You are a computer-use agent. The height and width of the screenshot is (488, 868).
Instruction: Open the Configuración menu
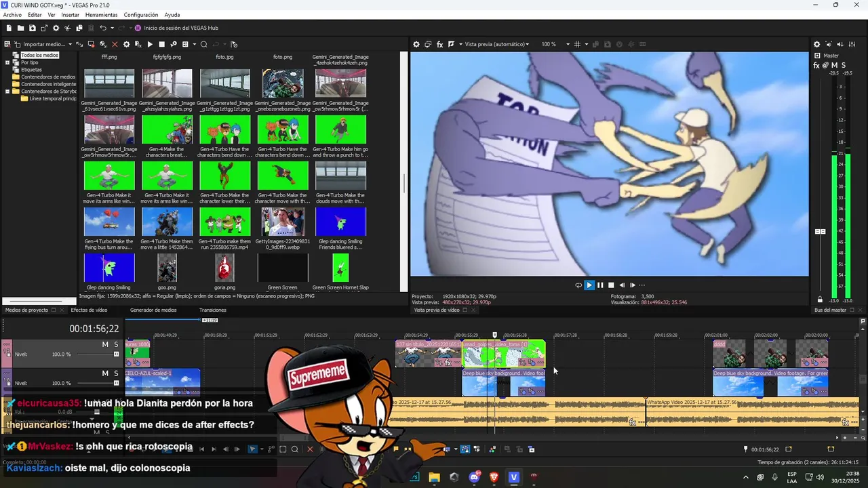click(x=141, y=15)
